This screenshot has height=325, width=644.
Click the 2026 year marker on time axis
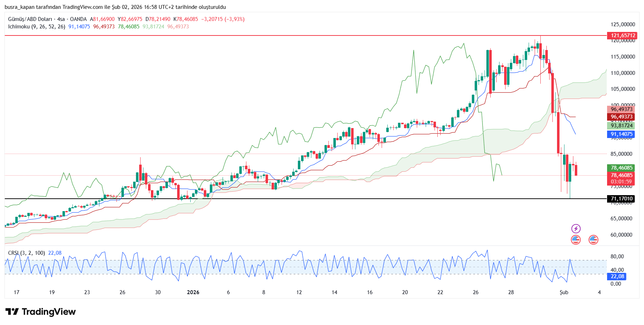[x=193, y=292]
